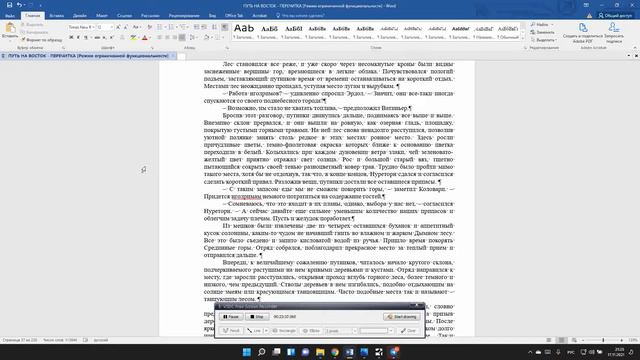Viewport: 640px width, 360px height.
Task: Switch to the Вставка (Insert) tab
Action: [x=56, y=16]
